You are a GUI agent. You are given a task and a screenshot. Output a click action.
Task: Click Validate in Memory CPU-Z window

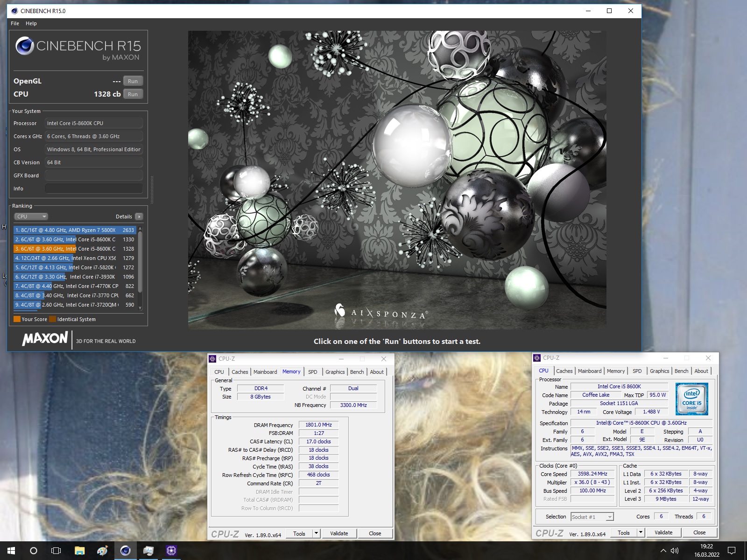tap(339, 533)
